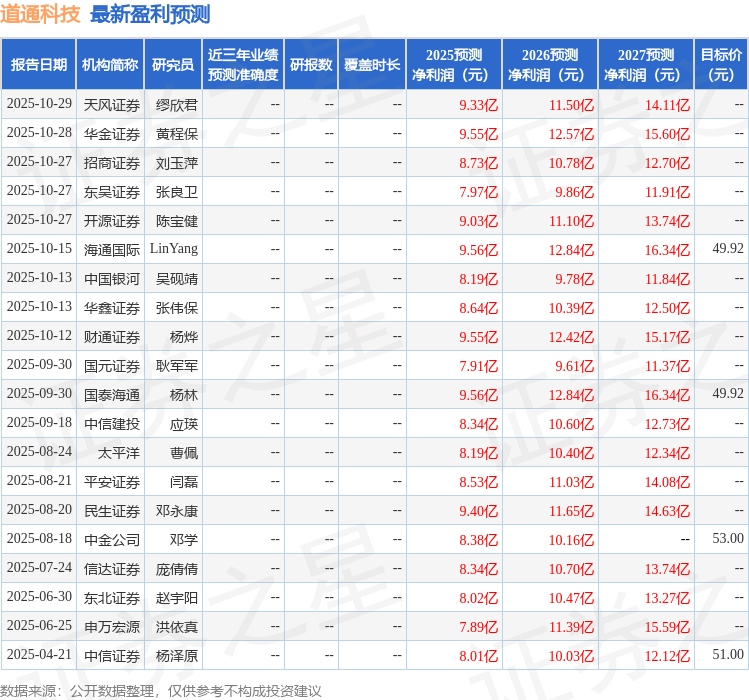Image resolution: width=749 pixels, height=700 pixels.
Task: Select the 民生证券 institution cell
Action: pos(112,511)
